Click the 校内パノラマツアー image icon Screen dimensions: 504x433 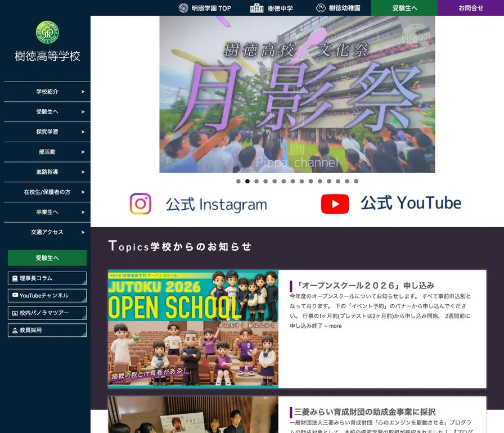tap(15, 313)
